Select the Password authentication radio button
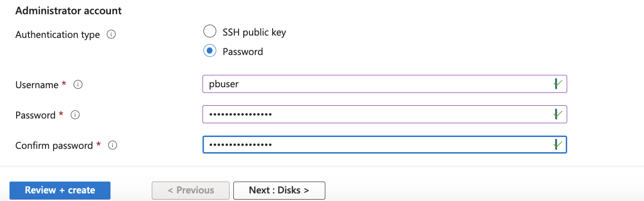The image size is (644, 201). pyautogui.click(x=210, y=51)
